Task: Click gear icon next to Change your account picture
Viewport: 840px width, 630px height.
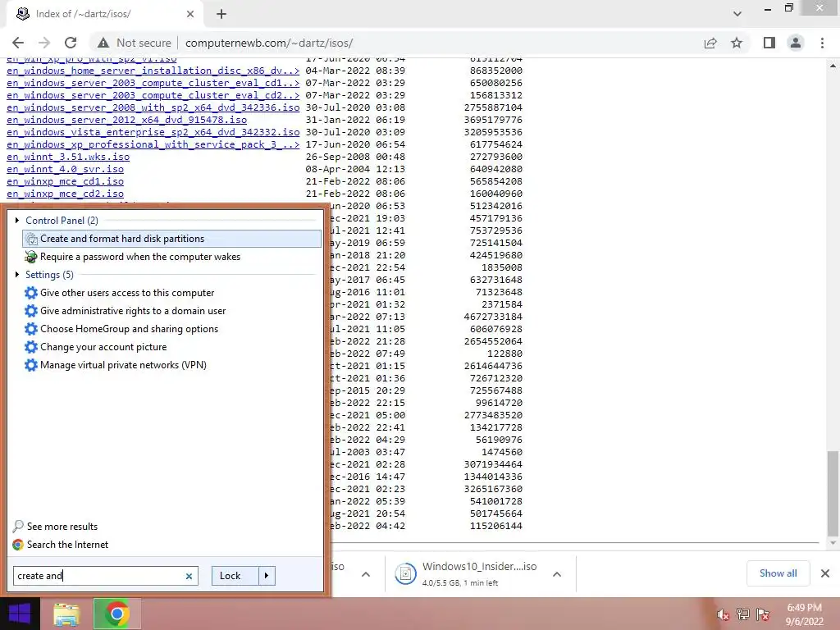Action: [32, 347]
